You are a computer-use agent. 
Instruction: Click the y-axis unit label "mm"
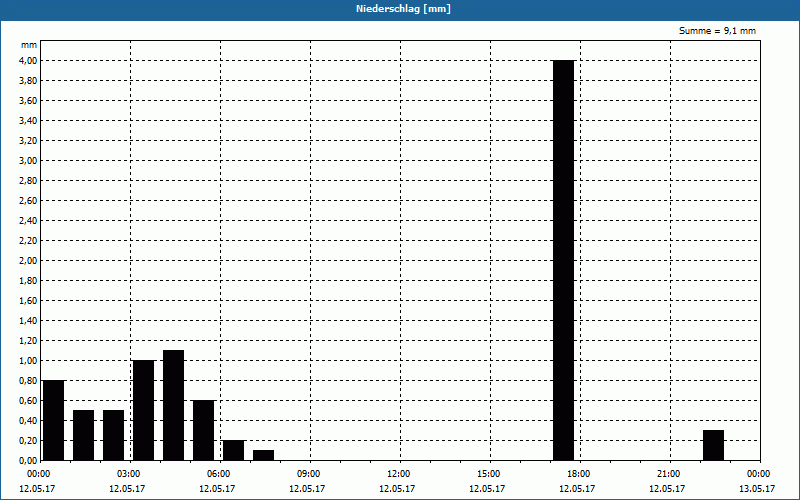(29, 45)
